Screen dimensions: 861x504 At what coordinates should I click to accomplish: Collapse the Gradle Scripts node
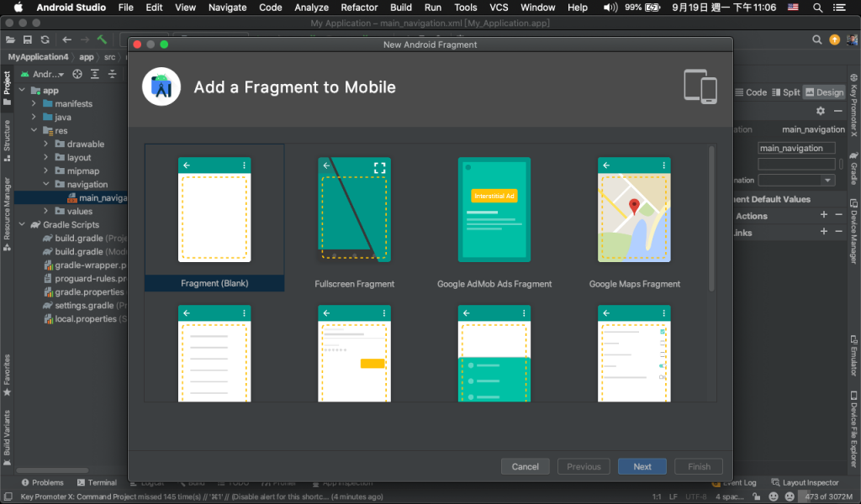[22, 224]
